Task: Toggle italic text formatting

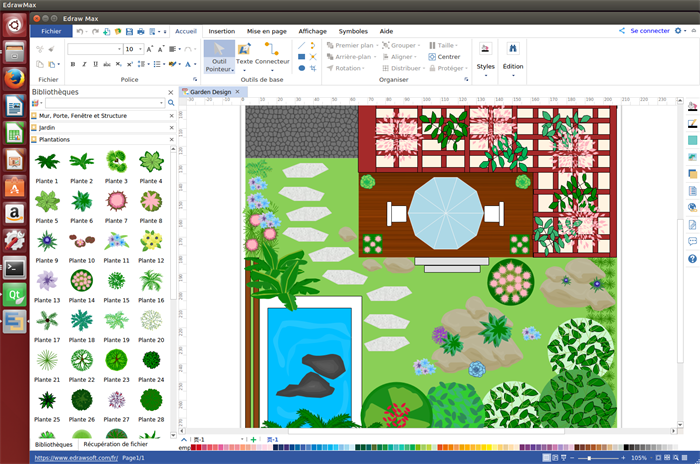Action: 85,64
